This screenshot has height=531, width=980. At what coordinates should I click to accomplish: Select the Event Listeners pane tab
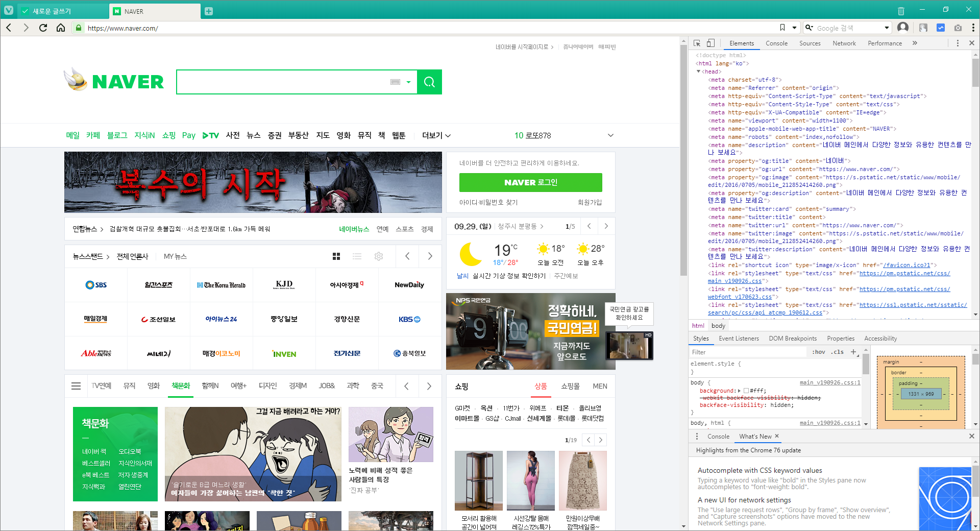pyautogui.click(x=739, y=339)
